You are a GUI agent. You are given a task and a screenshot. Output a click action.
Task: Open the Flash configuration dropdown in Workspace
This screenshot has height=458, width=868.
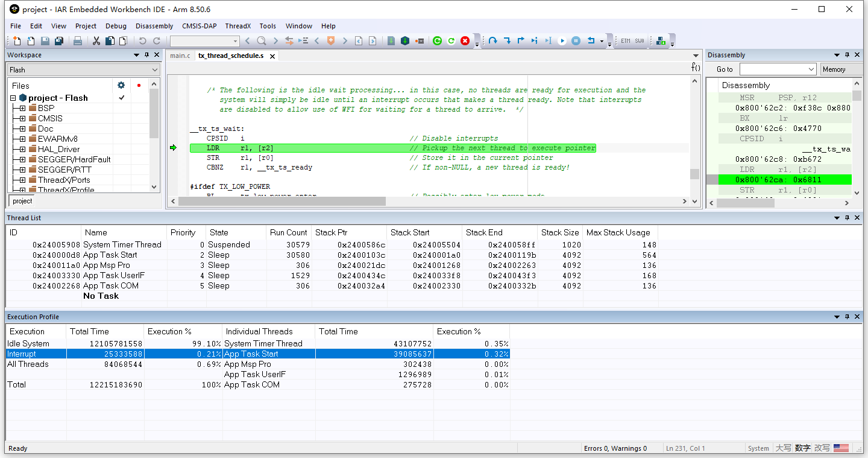84,70
